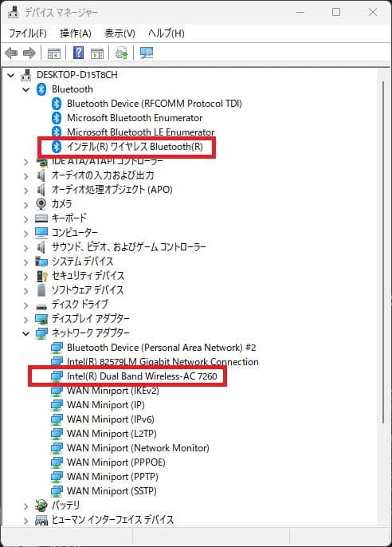Collapse the ネットワーク アダプター category
The height and width of the screenshot is (547, 392).
pos(25,333)
